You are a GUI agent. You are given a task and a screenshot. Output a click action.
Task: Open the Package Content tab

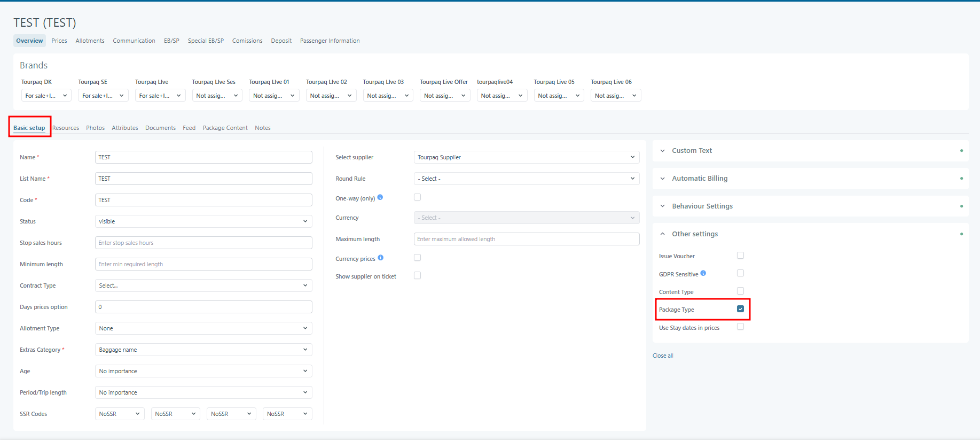(x=225, y=128)
